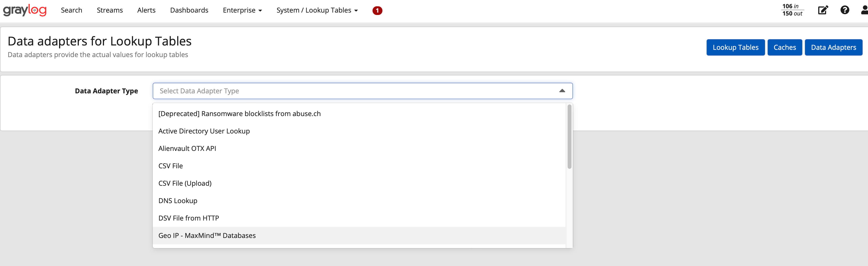Click the Caches button
This screenshot has height=266, width=868.
(x=785, y=47)
